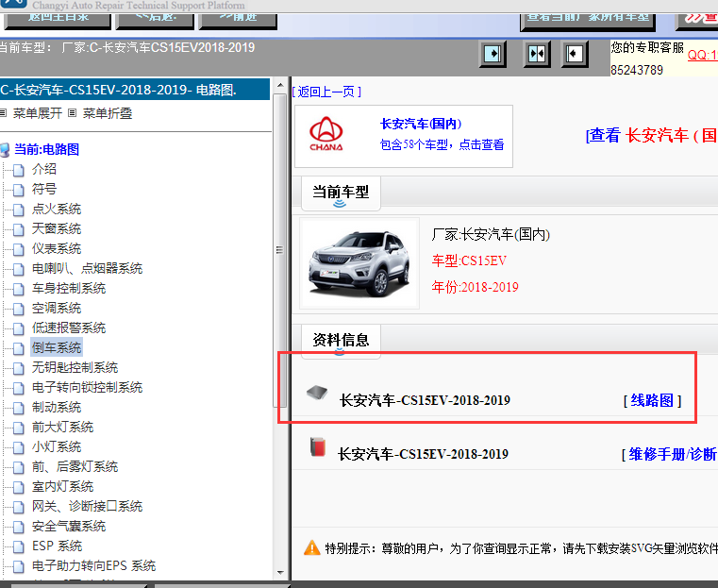The height and width of the screenshot is (588, 718).
Task: Open the 维修手册/诊断 link
Action: point(673,454)
